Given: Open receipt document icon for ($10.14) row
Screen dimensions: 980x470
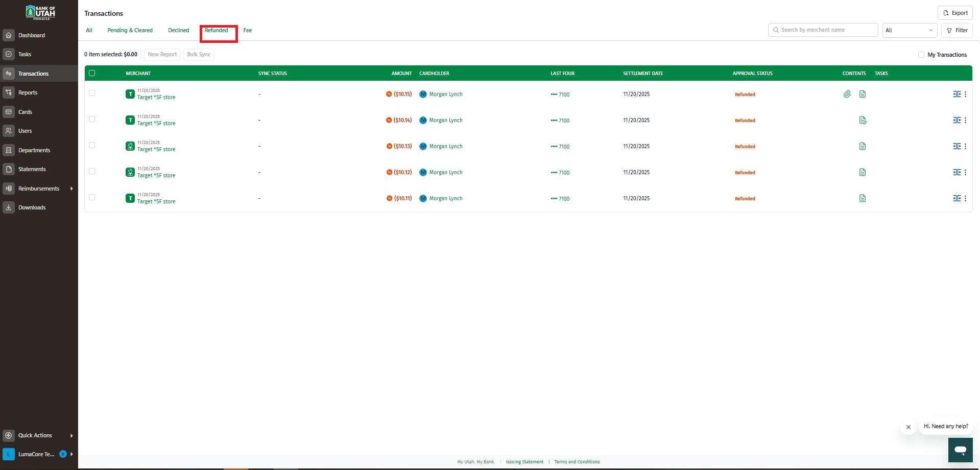Looking at the screenshot, I should [863, 120].
